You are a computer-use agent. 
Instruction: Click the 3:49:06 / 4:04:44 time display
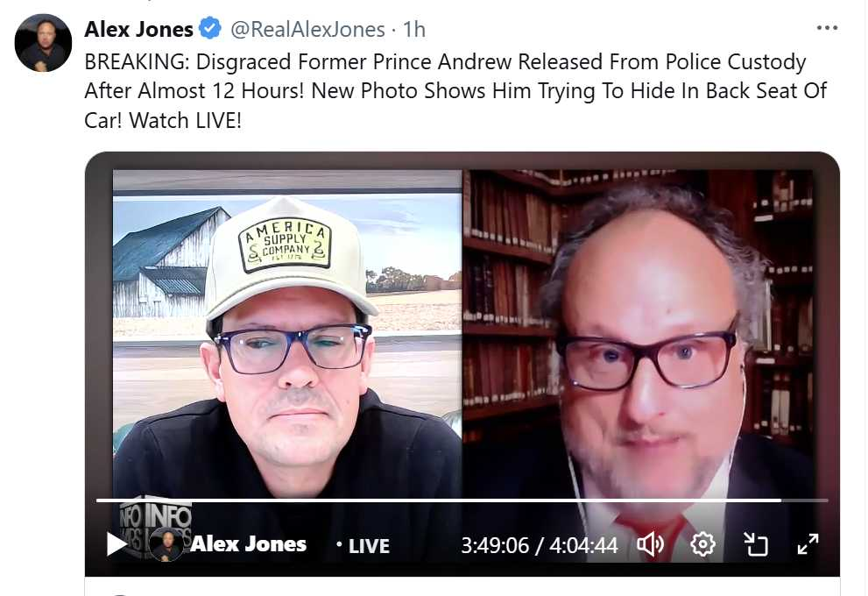[x=540, y=545]
